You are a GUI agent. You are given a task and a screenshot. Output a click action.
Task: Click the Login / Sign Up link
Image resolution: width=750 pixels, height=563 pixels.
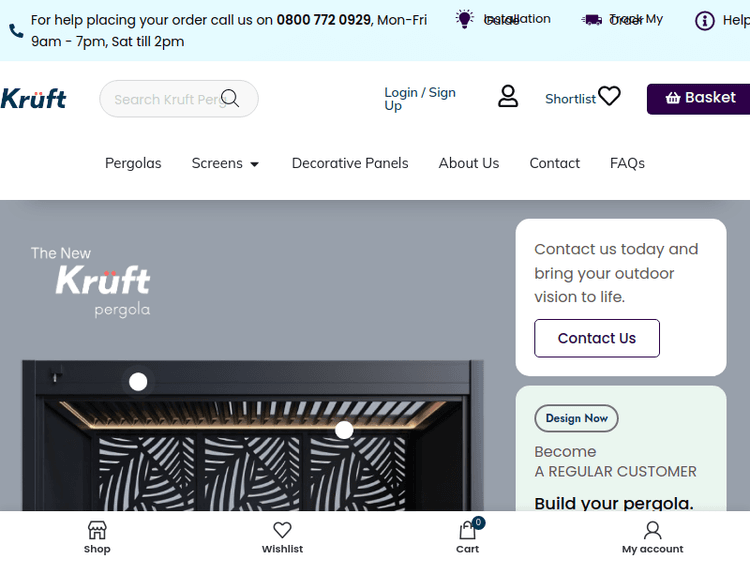pyautogui.click(x=420, y=99)
